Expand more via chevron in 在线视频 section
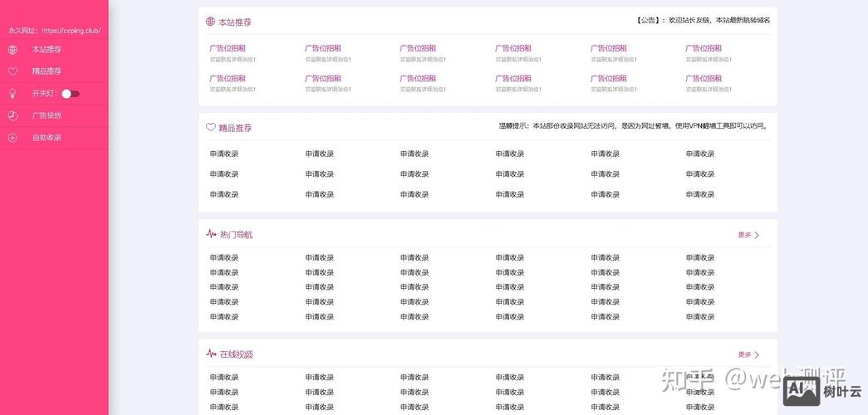 tap(757, 354)
